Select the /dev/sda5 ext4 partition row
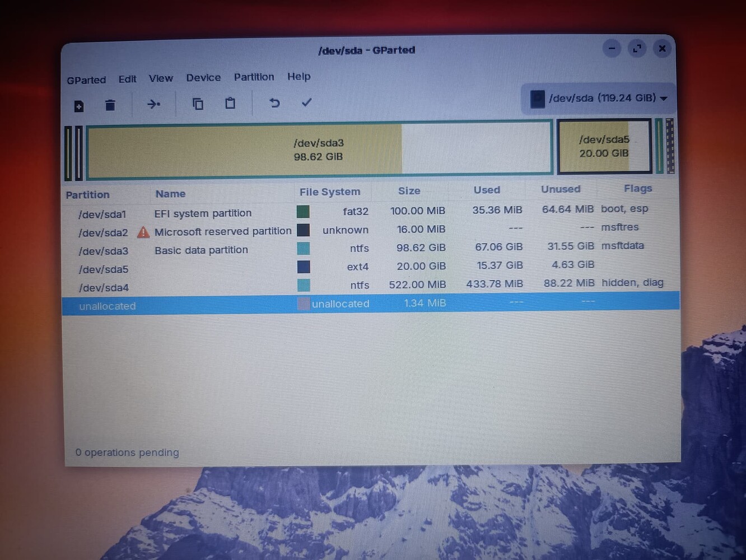The width and height of the screenshot is (746, 560). 224,267
